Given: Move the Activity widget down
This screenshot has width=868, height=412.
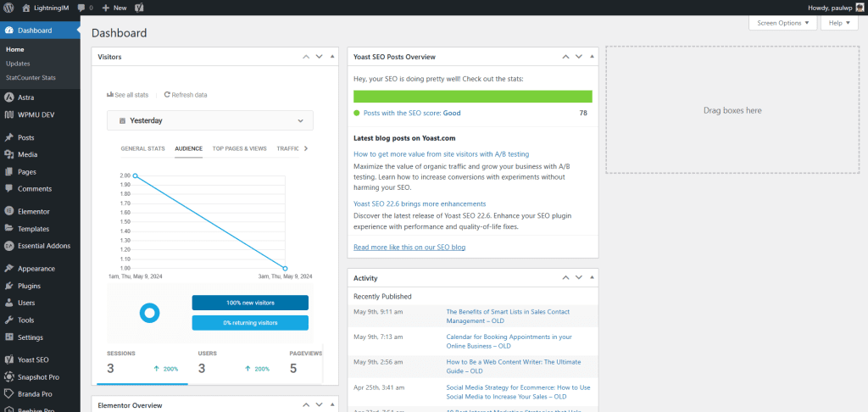Looking at the screenshot, I should pos(579,277).
